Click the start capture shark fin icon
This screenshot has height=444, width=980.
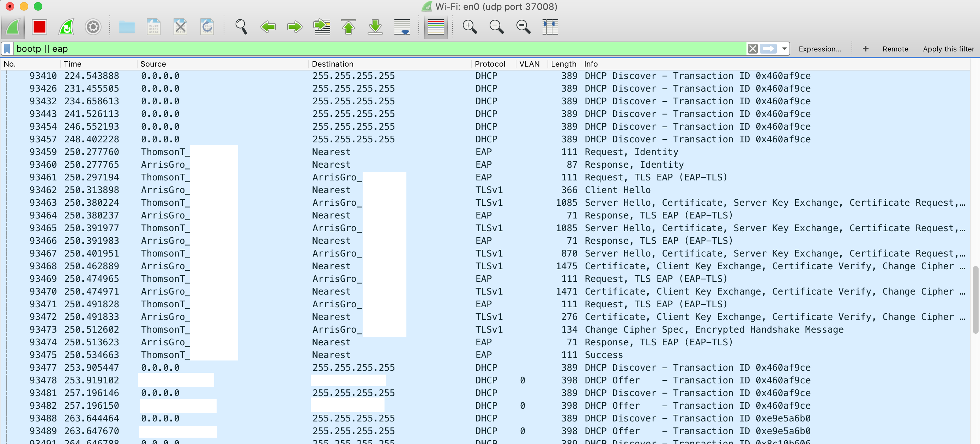pyautogui.click(x=13, y=27)
